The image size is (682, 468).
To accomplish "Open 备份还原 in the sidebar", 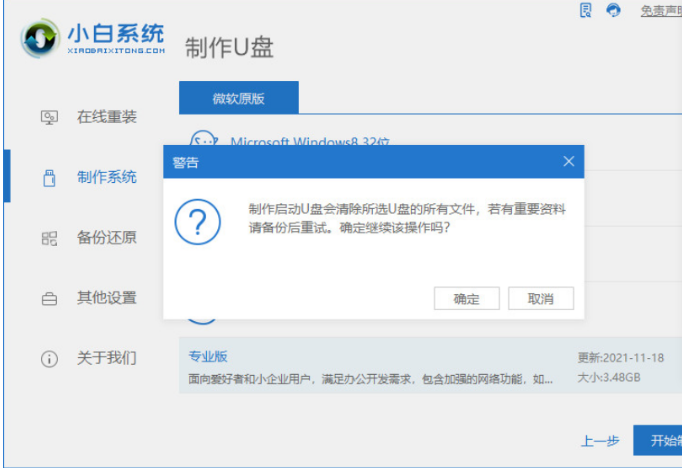I will click(107, 237).
